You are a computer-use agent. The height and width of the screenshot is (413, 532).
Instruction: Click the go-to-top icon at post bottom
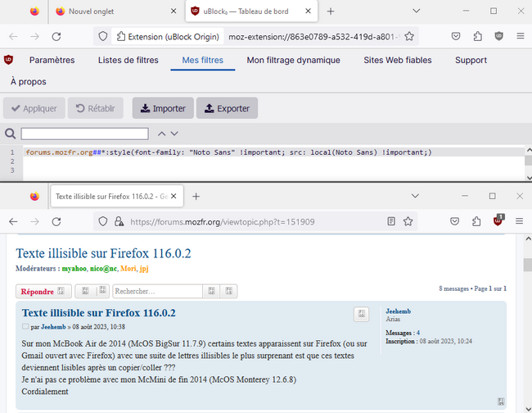pyautogui.click(x=501, y=401)
